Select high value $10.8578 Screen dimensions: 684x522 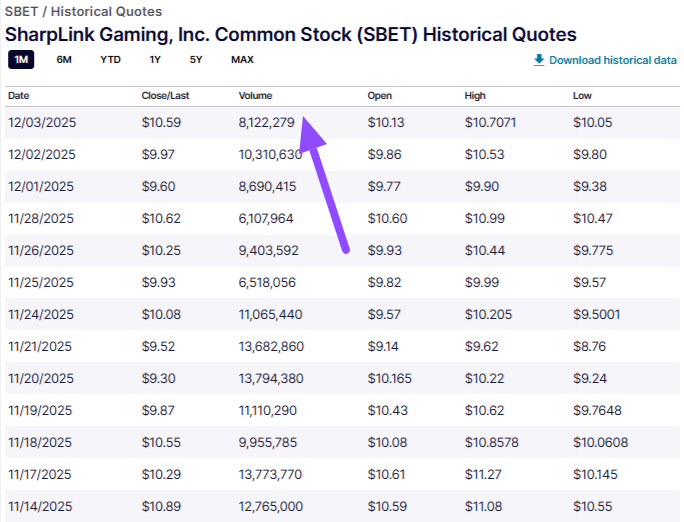[492, 443]
